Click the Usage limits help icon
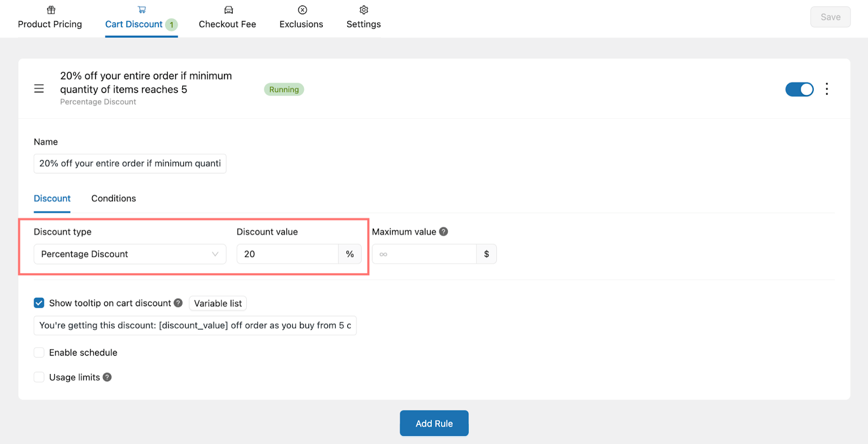The width and height of the screenshot is (868, 444). [107, 377]
